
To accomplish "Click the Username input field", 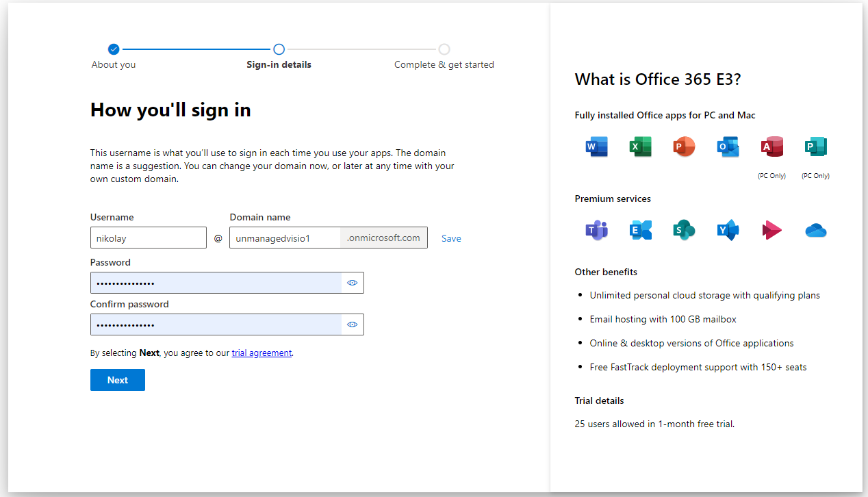I will (149, 238).
